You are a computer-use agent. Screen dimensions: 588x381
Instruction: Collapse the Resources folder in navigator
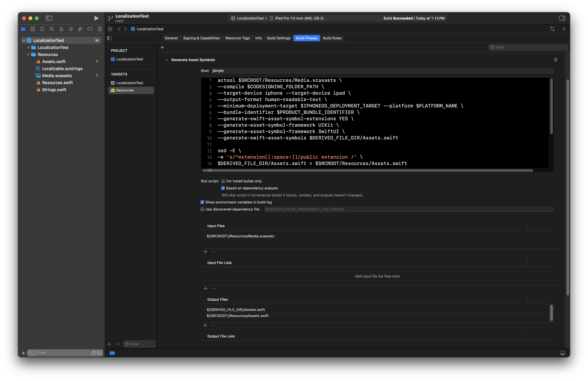pyautogui.click(x=28, y=54)
